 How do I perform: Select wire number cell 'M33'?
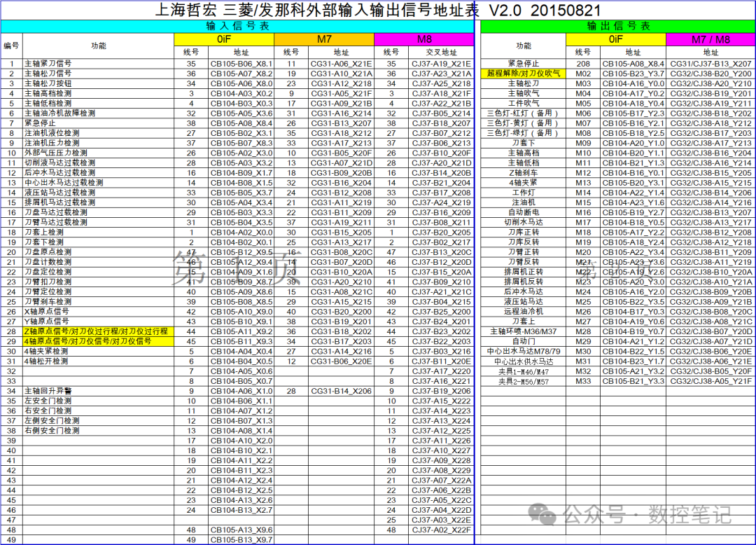(x=583, y=382)
